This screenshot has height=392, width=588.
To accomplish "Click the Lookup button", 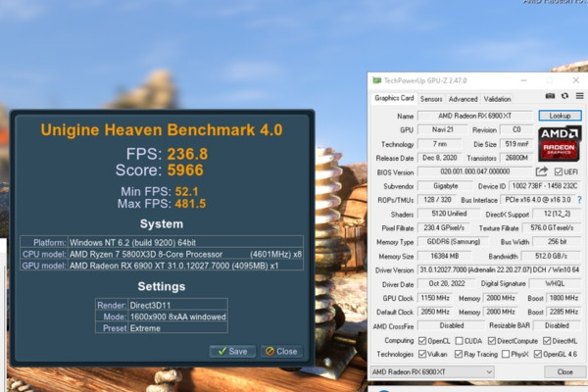I will pyautogui.click(x=560, y=116).
